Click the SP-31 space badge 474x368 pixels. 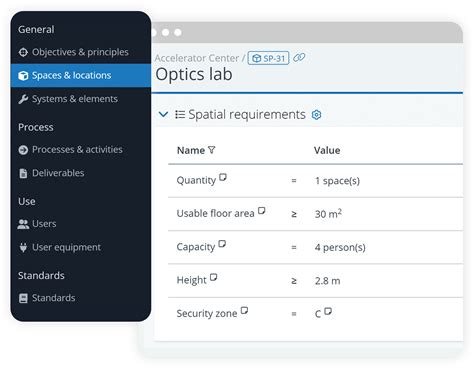[268, 58]
